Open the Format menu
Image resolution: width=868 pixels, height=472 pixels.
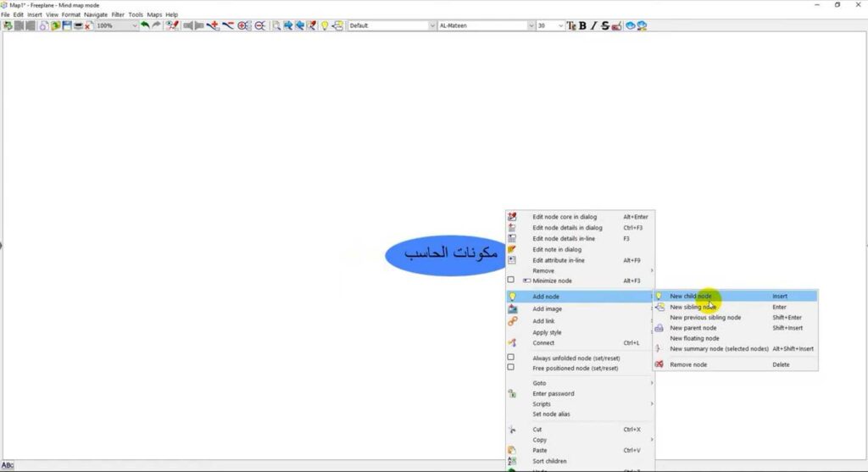pos(71,14)
